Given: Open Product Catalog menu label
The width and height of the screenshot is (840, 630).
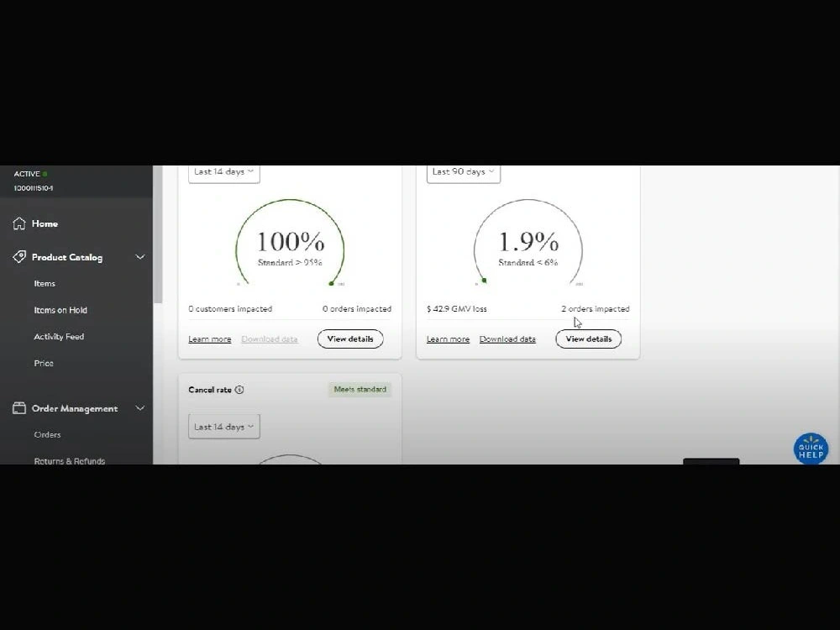Looking at the screenshot, I should pos(67,257).
